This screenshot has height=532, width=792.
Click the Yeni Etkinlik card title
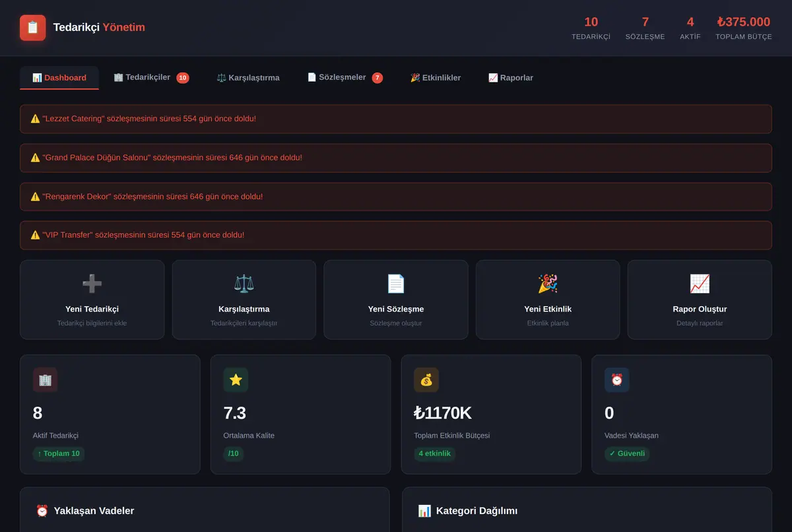click(548, 309)
